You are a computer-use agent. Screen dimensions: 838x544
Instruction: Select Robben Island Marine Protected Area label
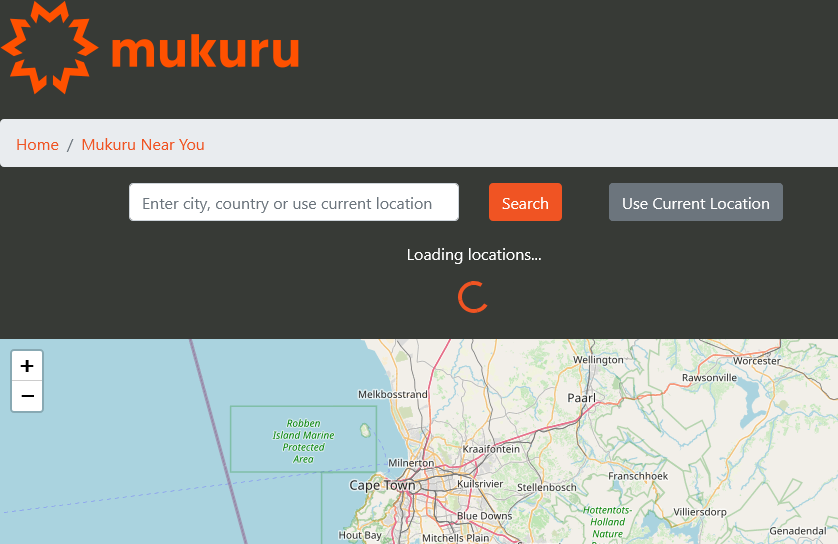tap(303, 441)
